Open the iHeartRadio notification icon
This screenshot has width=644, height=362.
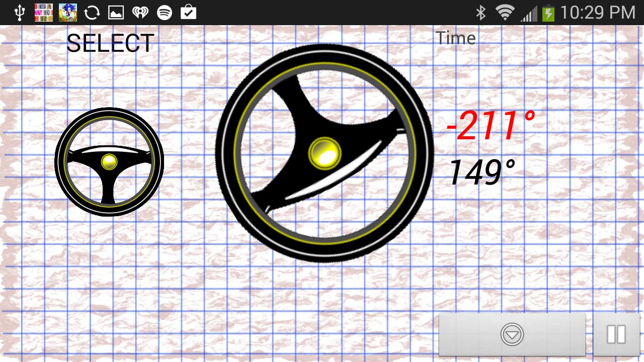(140, 13)
